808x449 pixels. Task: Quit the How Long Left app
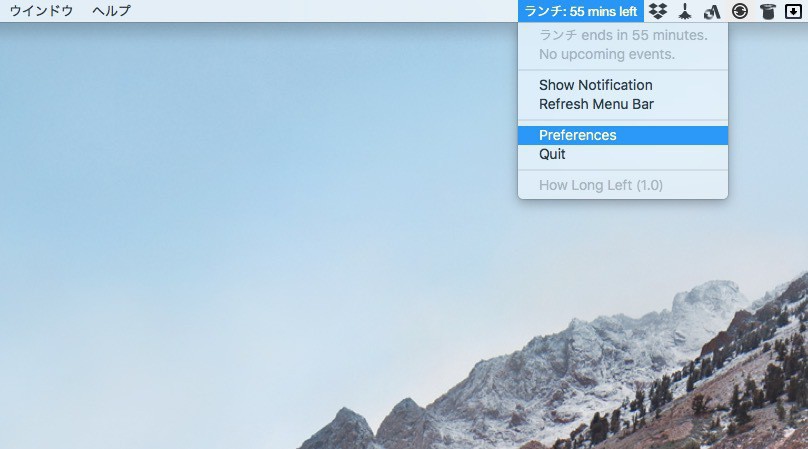tap(623, 154)
